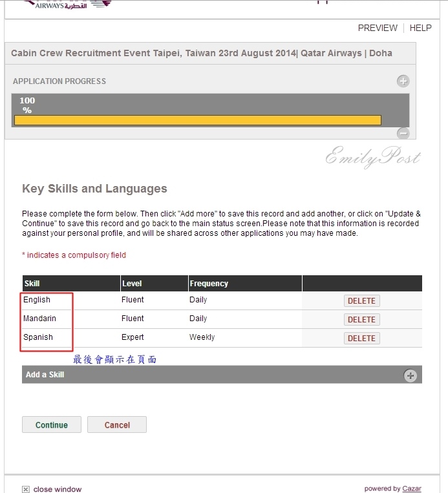The width and height of the screenshot is (448, 493).
Task: Select the English skill cell
Action: click(x=36, y=300)
